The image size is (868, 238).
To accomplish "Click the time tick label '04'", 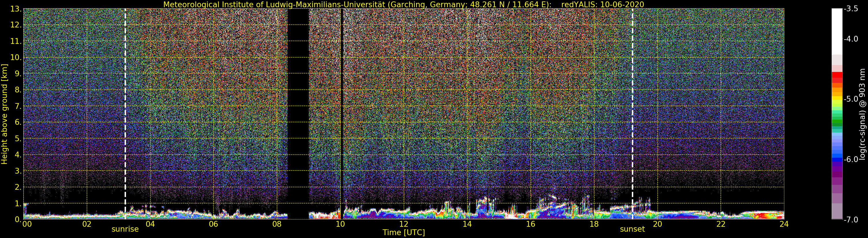I will [x=150, y=224].
